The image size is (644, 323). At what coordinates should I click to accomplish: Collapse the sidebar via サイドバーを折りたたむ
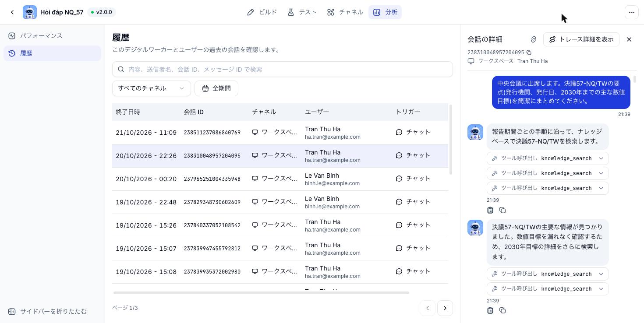(x=47, y=311)
